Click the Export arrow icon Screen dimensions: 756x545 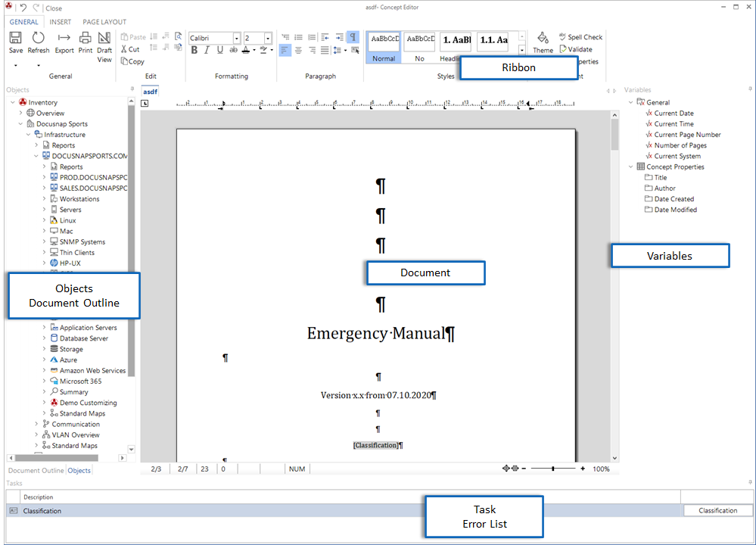click(x=64, y=38)
